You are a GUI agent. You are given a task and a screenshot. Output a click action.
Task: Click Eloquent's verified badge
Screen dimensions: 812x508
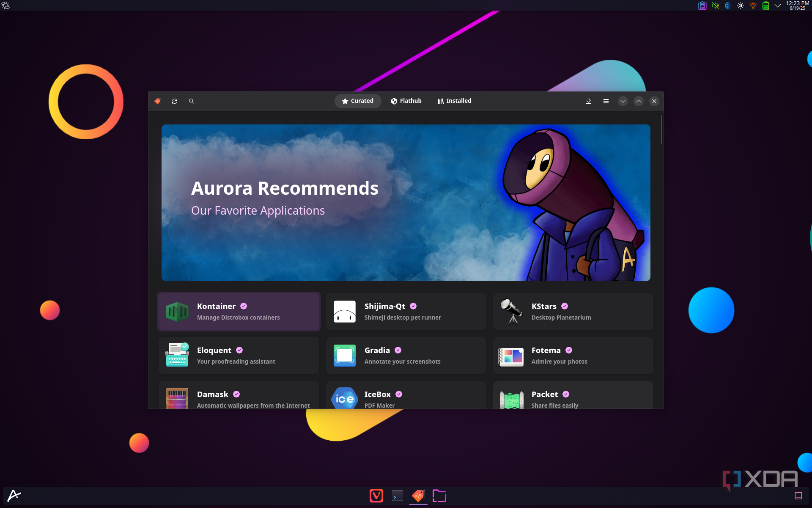(x=239, y=350)
